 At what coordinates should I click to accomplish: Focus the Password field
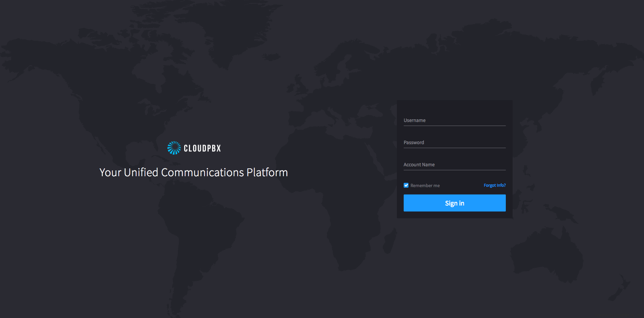point(454,142)
